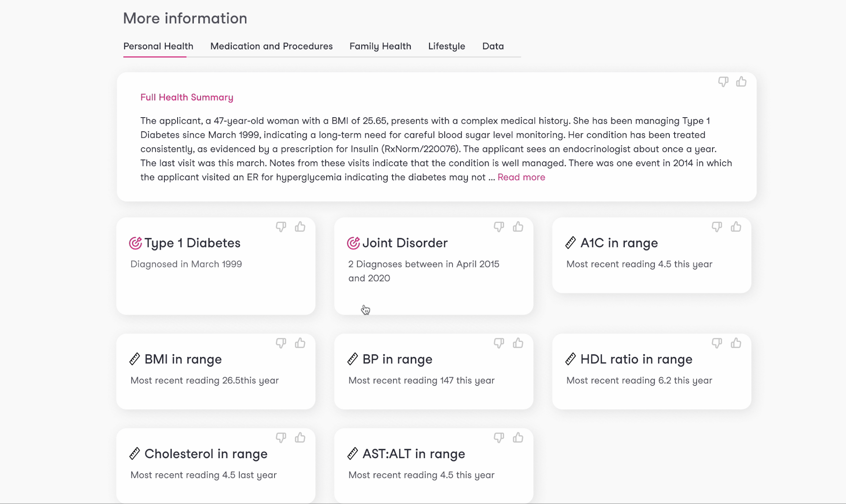Switch to the Family Health tab
This screenshot has height=504, width=846.
click(x=380, y=46)
